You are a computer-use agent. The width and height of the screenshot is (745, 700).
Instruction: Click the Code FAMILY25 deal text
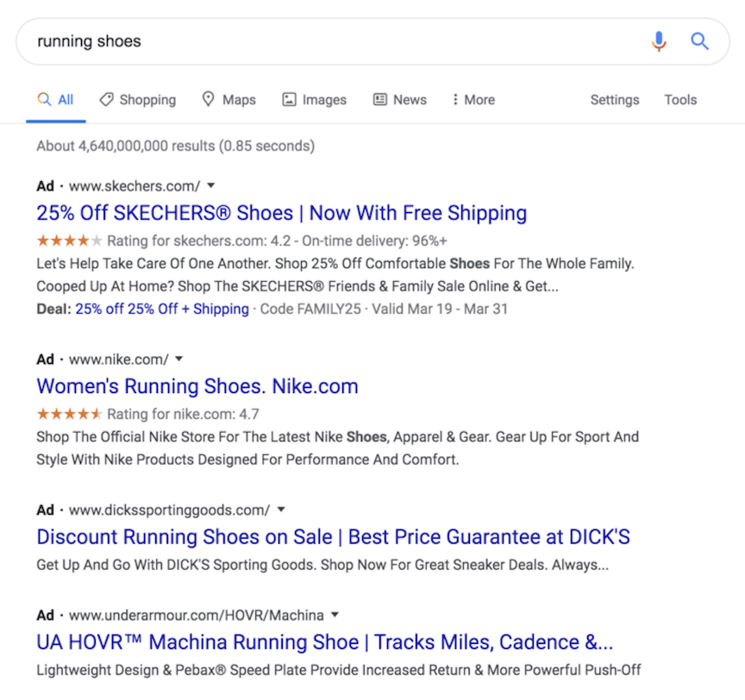(310, 309)
